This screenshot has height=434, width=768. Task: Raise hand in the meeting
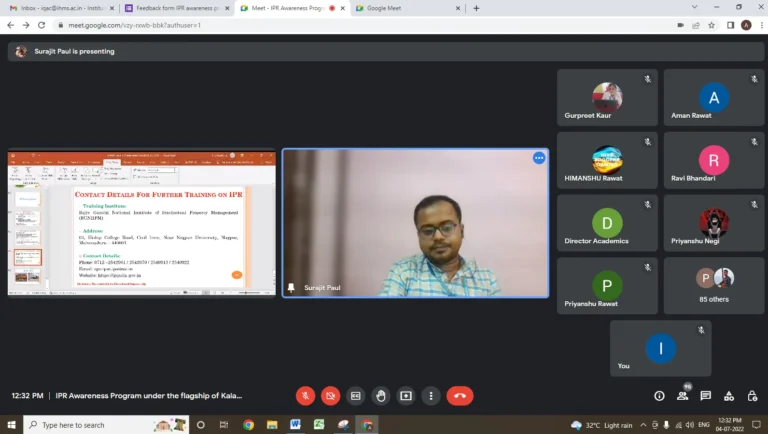[x=381, y=396]
